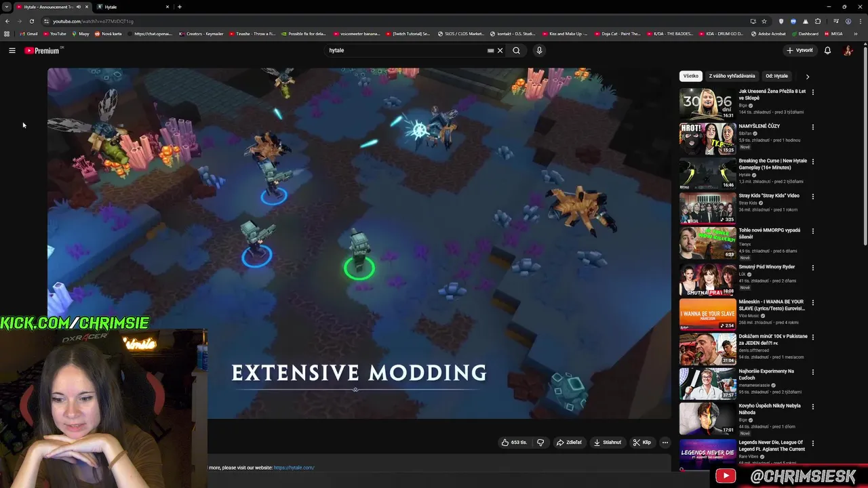This screenshot has height=488, width=868.
Task: Create a clip with Klip
Action: point(642,443)
